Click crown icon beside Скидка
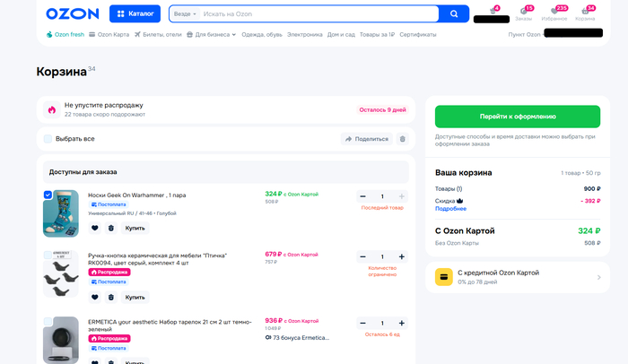This screenshot has height=364, width=628. click(x=459, y=201)
